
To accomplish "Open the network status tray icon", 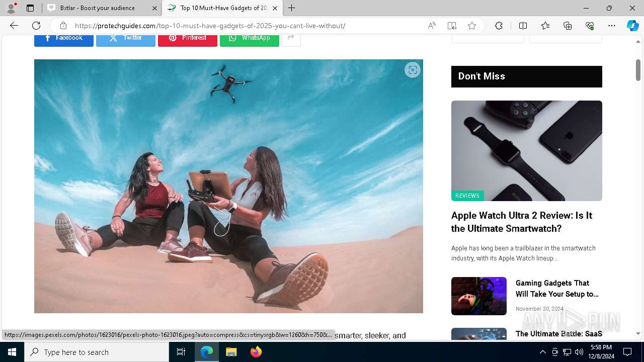I will coord(567,352).
